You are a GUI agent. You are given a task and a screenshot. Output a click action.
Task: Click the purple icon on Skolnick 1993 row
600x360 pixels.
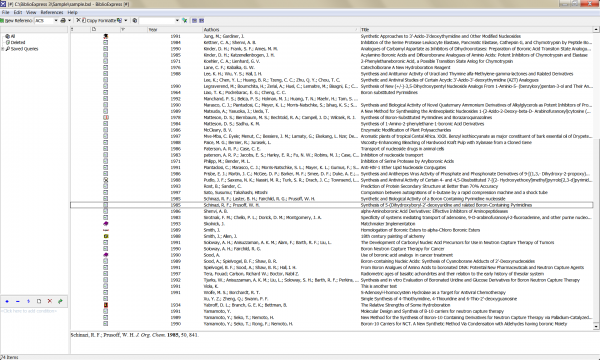pyautogui.click(x=106, y=223)
